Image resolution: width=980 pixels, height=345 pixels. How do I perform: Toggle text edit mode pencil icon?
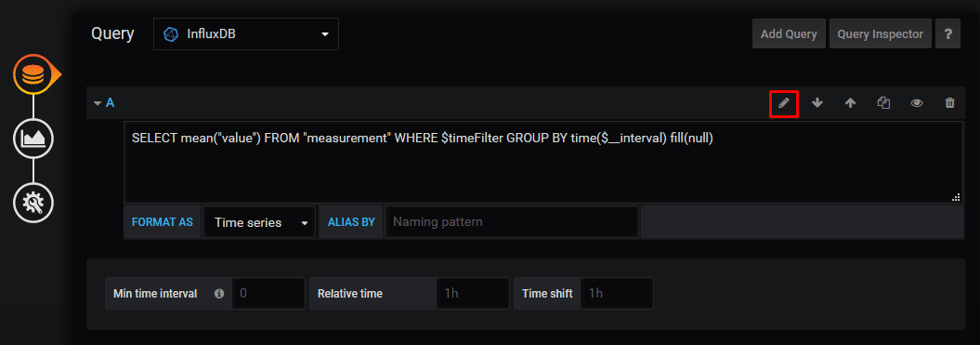(x=784, y=103)
